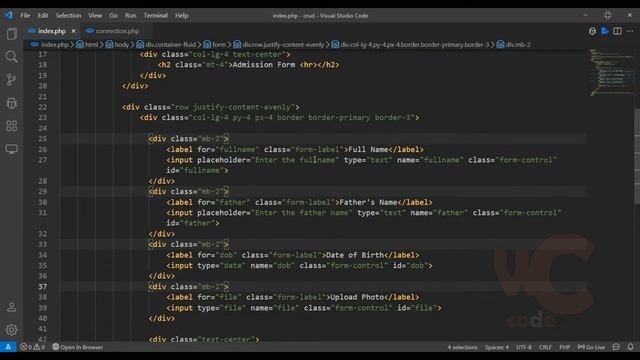Image resolution: width=640 pixels, height=360 pixels.
Task: Click div.col-lg-4 border-primary breadcrumb item
Action: [x=414, y=44]
